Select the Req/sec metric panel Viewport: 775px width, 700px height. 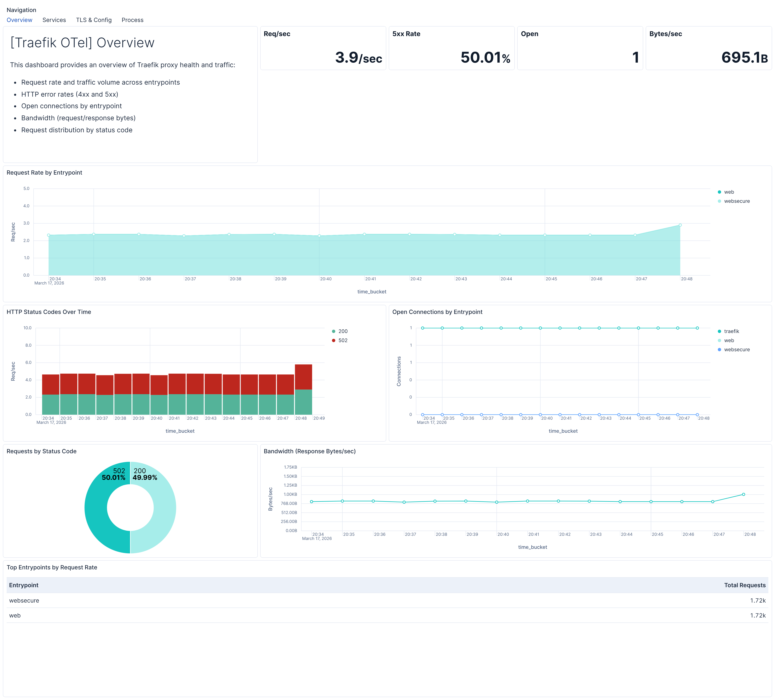pos(323,48)
